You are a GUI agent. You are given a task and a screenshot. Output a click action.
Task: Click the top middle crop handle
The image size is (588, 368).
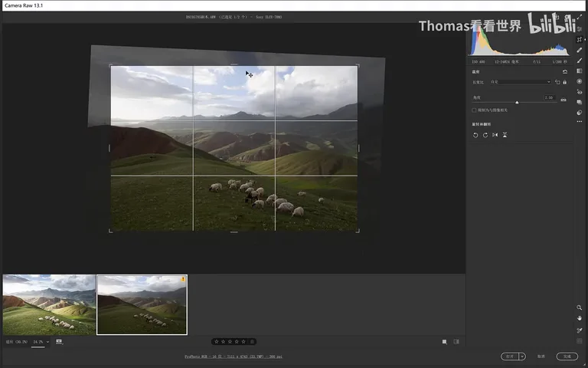click(234, 64)
